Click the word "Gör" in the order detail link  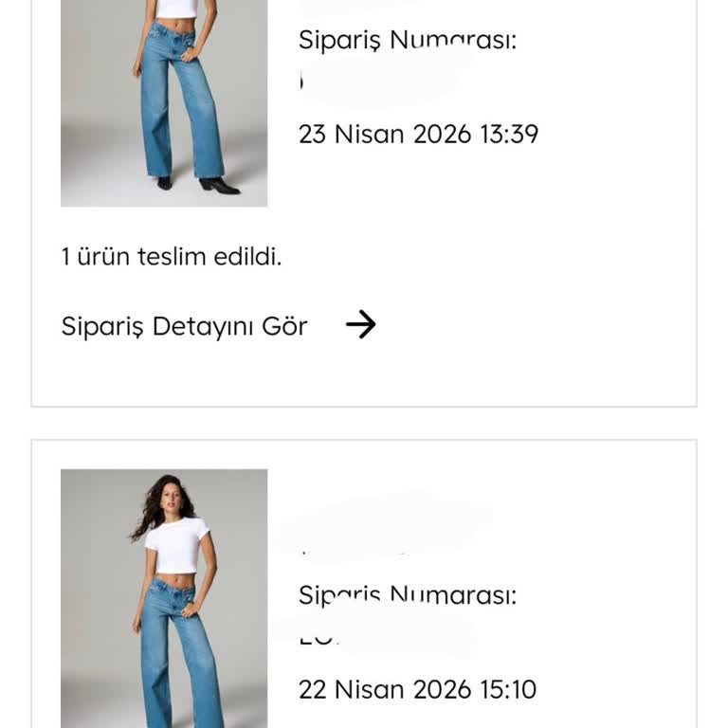(x=283, y=326)
